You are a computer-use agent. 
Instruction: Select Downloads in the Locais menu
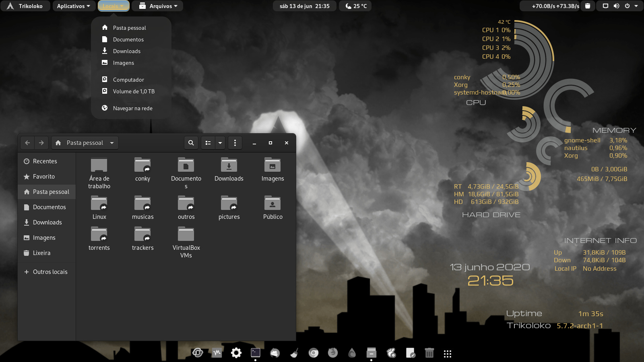(127, 51)
